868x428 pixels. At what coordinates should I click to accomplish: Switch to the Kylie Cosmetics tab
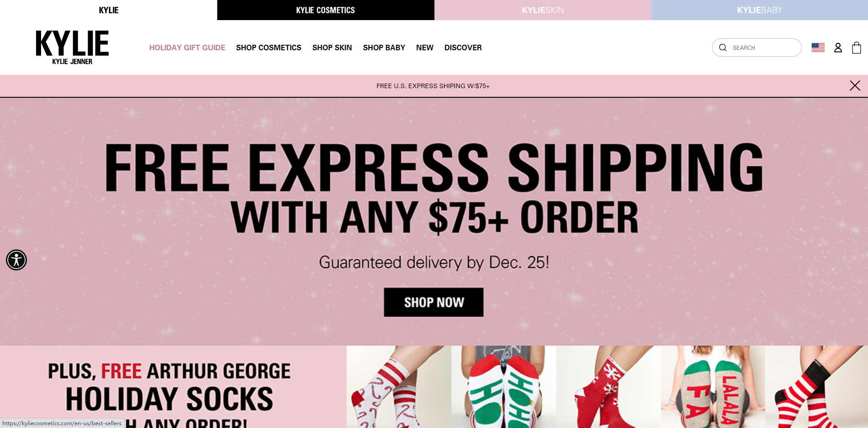tap(325, 10)
